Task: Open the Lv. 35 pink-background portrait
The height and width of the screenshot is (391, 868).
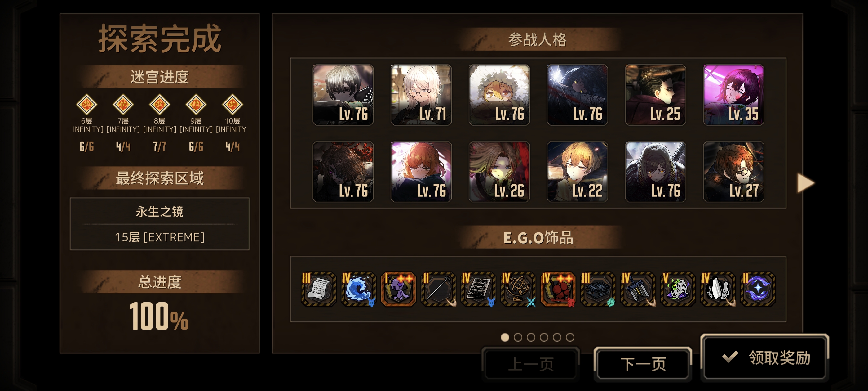Action: (734, 95)
